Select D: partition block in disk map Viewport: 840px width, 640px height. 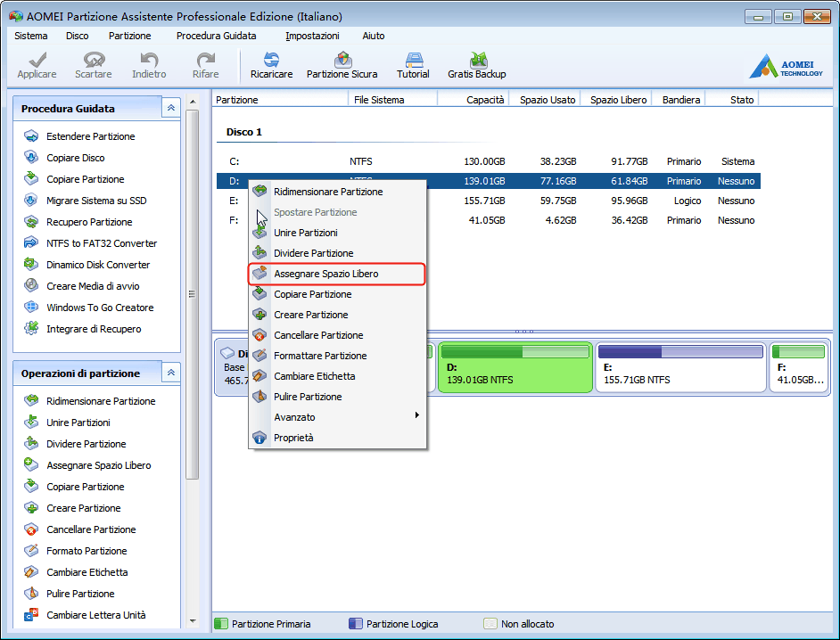click(515, 367)
